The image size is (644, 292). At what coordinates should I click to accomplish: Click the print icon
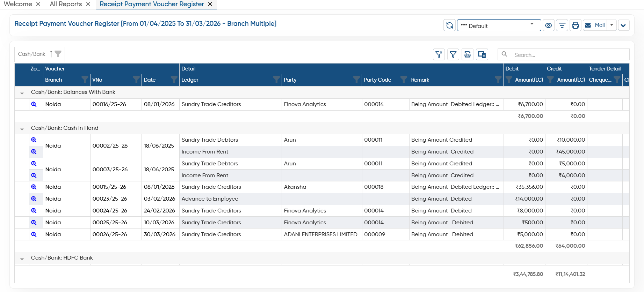click(x=575, y=25)
